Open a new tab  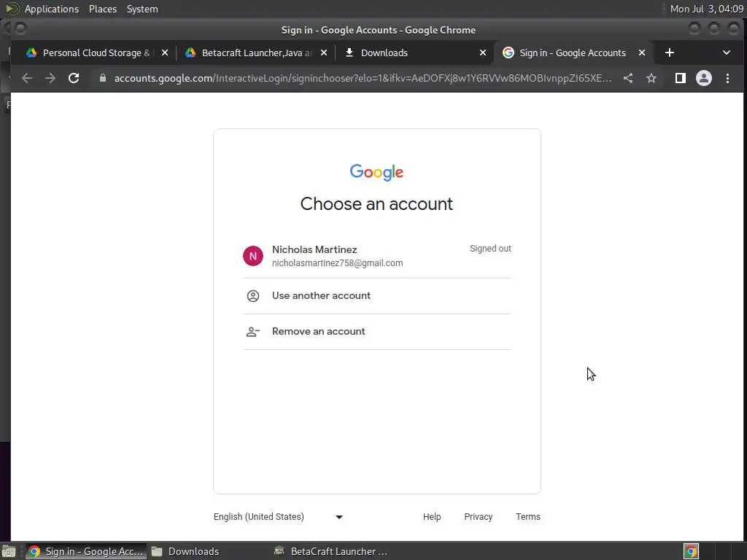pos(670,52)
